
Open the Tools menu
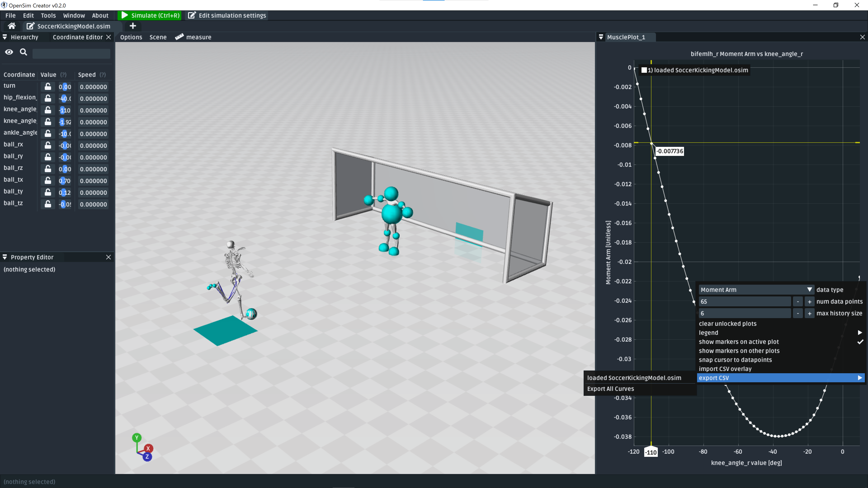point(48,15)
